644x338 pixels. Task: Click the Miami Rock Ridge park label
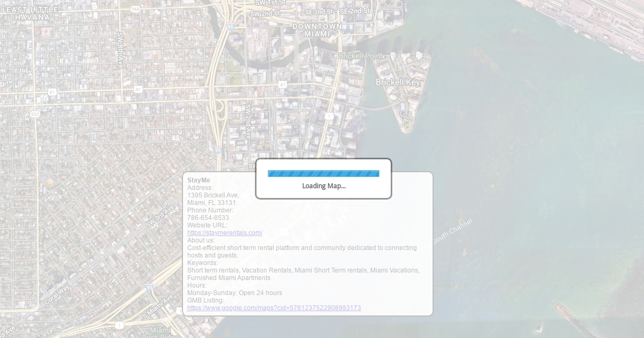pyautogui.click(x=160, y=333)
